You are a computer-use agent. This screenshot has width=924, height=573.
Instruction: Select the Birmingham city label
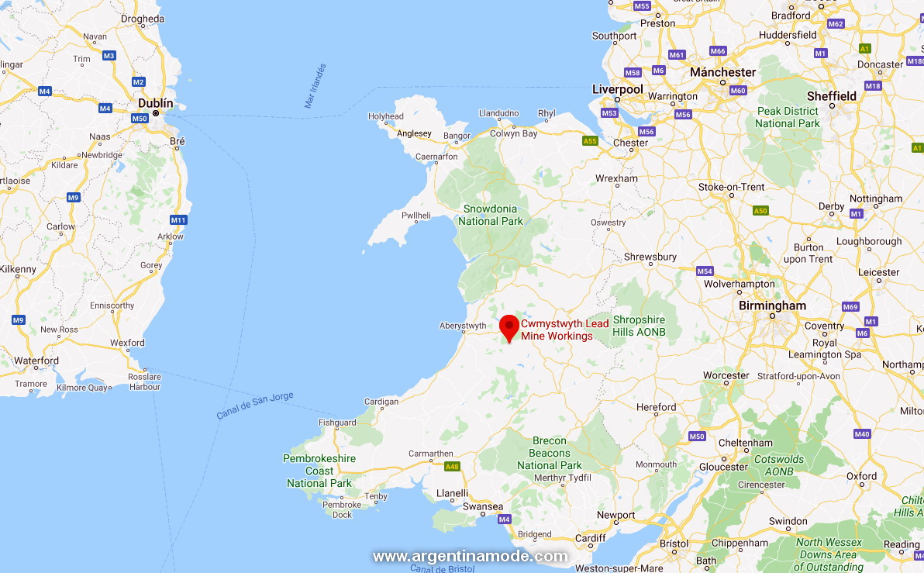[x=772, y=305]
